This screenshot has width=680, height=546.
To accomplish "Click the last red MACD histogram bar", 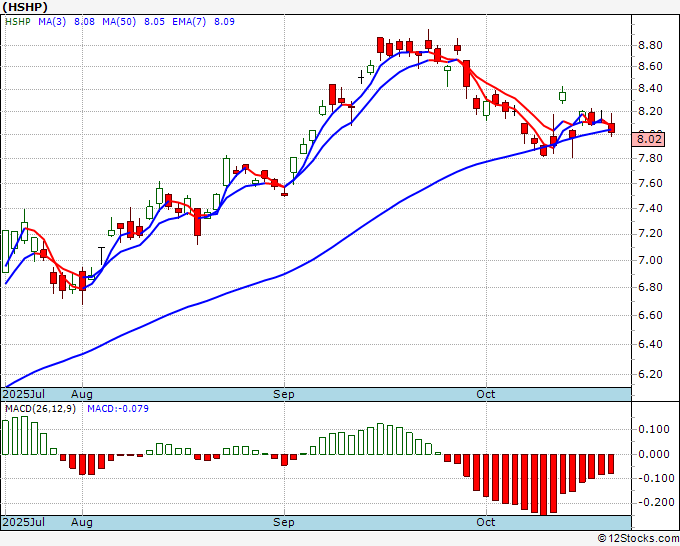I will [611, 464].
